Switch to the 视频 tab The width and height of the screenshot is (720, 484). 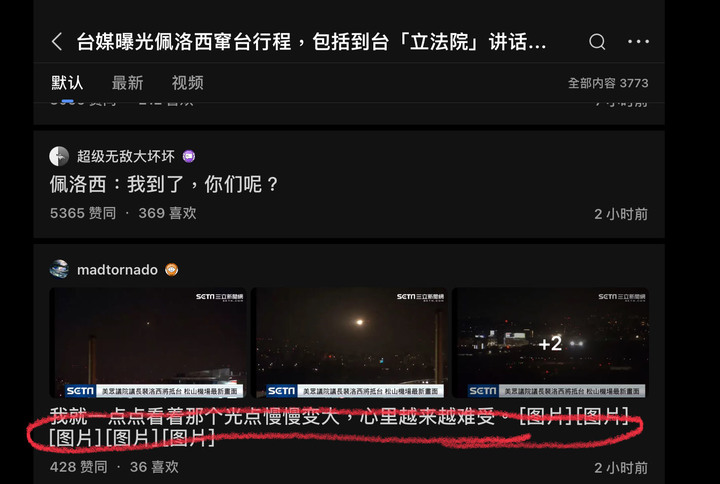point(187,83)
